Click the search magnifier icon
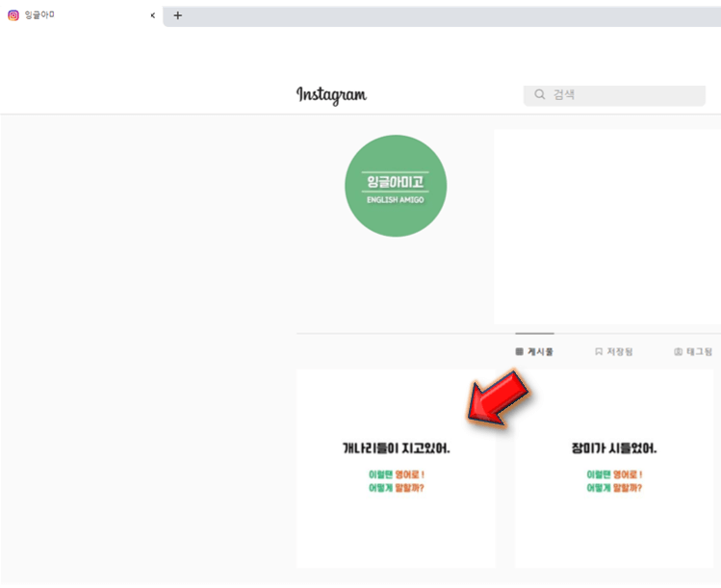This screenshot has width=721, height=588. tap(539, 94)
